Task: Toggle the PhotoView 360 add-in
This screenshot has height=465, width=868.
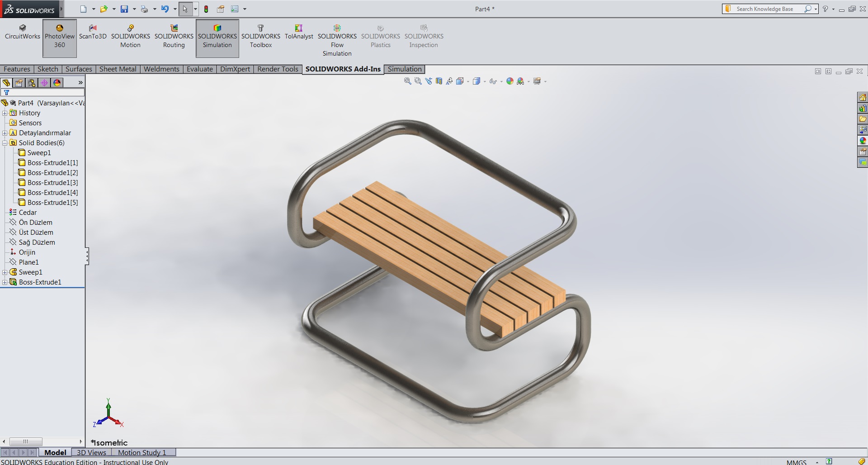Action: [x=60, y=38]
